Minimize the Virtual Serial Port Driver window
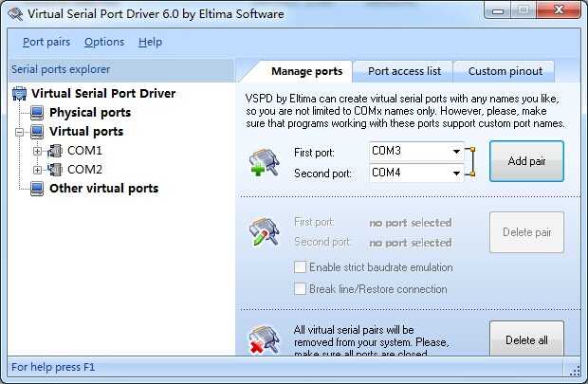Screen dimensions: 588x384 498,10
